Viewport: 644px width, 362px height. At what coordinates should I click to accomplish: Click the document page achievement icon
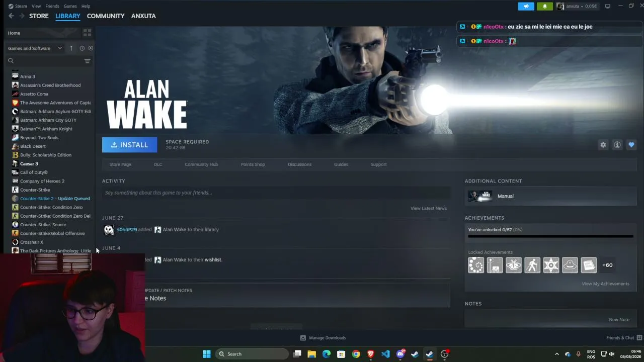pos(589,265)
